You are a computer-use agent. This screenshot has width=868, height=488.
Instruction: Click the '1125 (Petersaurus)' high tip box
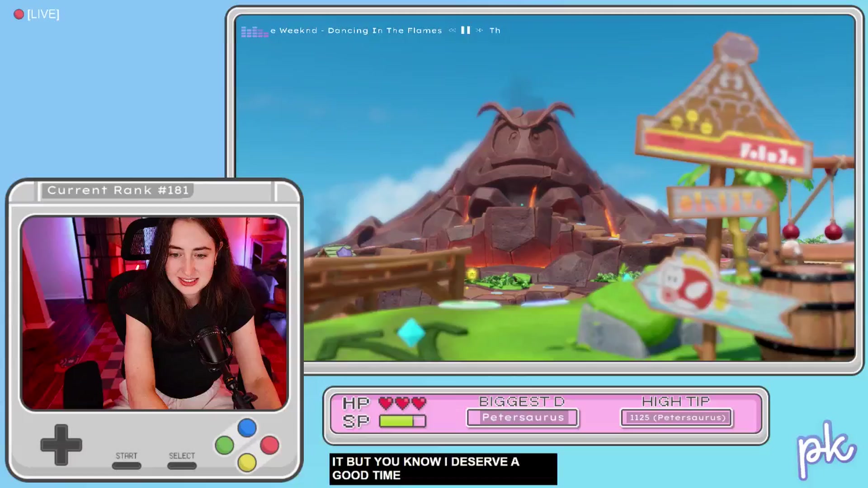[677, 418]
